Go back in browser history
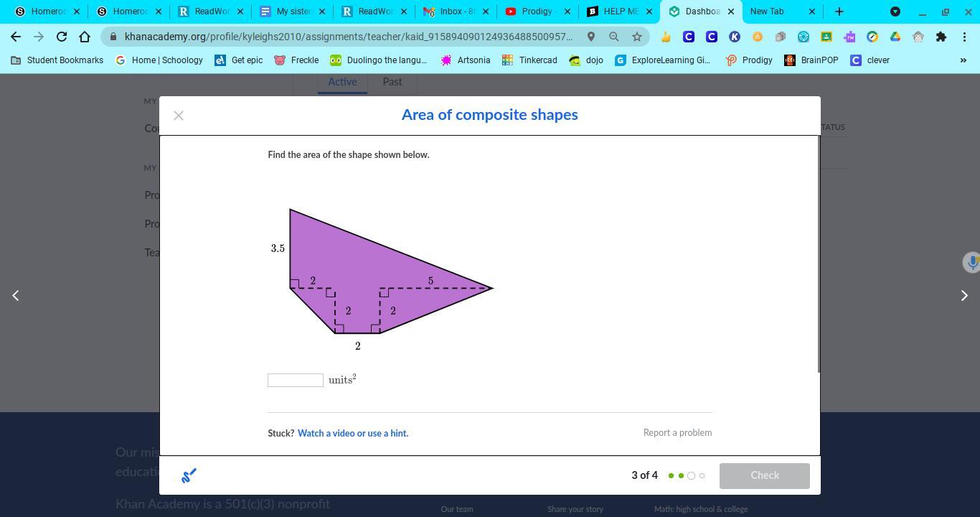980x517 pixels. click(x=16, y=37)
